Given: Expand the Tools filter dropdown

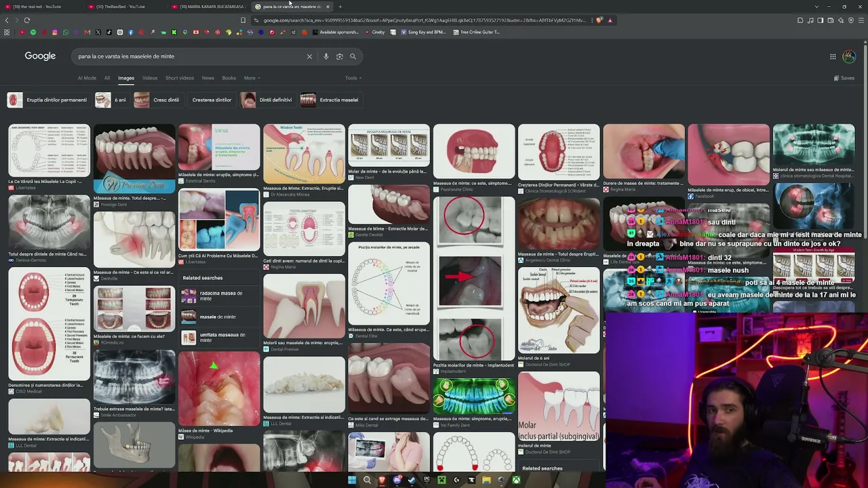Looking at the screenshot, I should (353, 78).
